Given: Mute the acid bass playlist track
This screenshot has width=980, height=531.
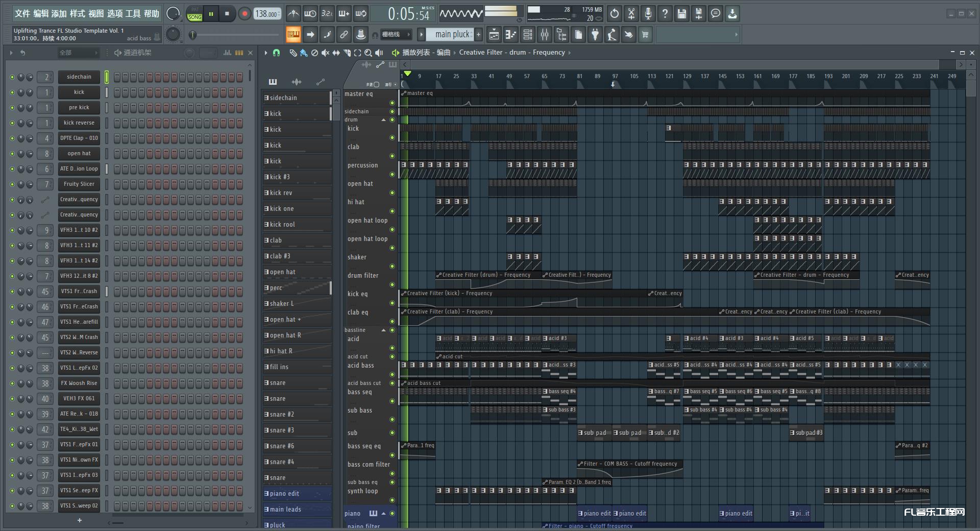Looking at the screenshot, I should click(x=393, y=374).
